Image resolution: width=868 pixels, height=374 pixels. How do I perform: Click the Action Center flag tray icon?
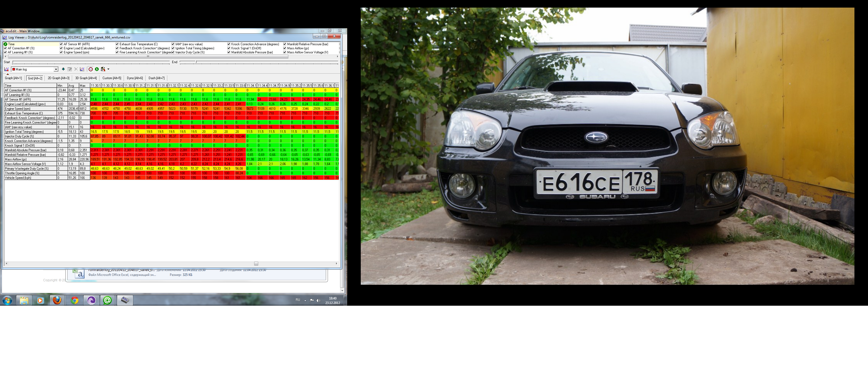[x=312, y=300]
